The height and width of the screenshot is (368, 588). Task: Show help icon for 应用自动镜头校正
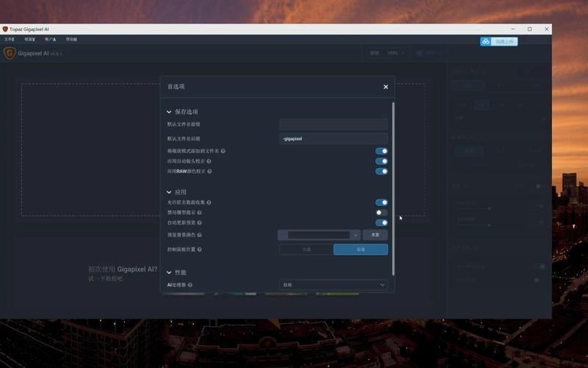pos(209,161)
